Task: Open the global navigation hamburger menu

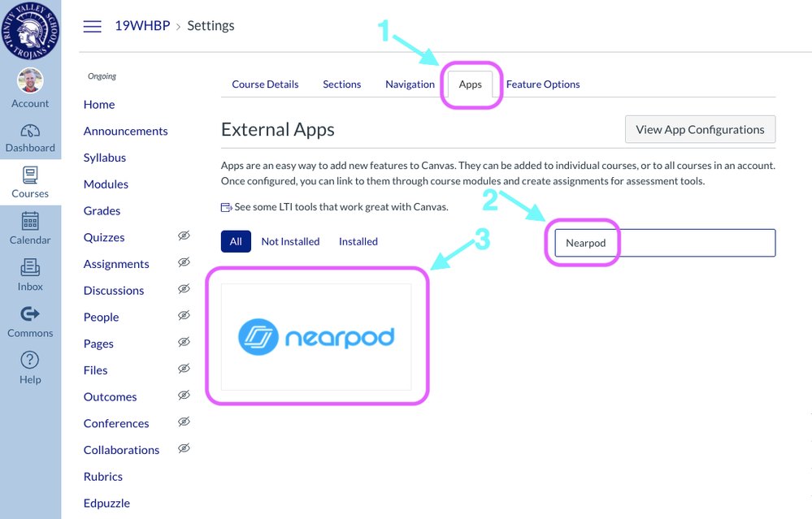Action: (x=92, y=25)
